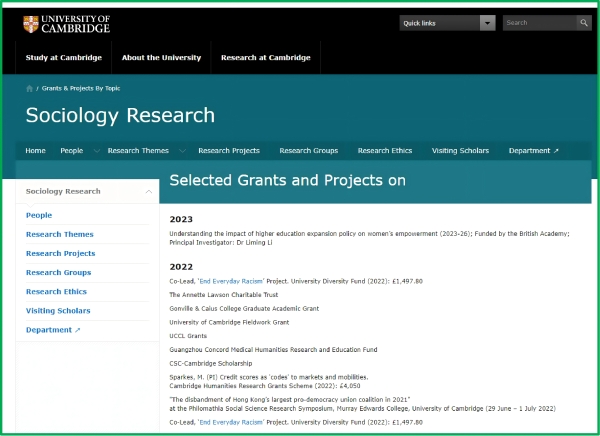600x436 pixels.
Task: Open Research Projects in top navigation bar
Action: (229, 151)
